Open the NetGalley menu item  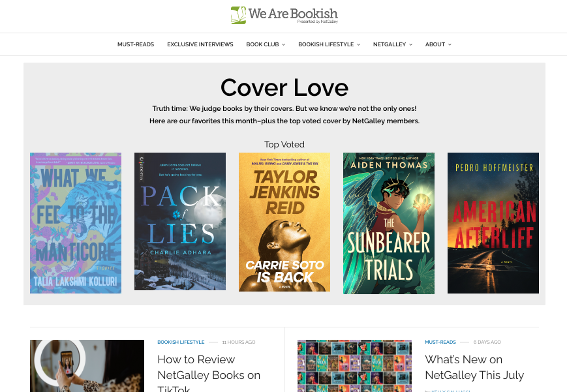pyautogui.click(x=390, y=44)
